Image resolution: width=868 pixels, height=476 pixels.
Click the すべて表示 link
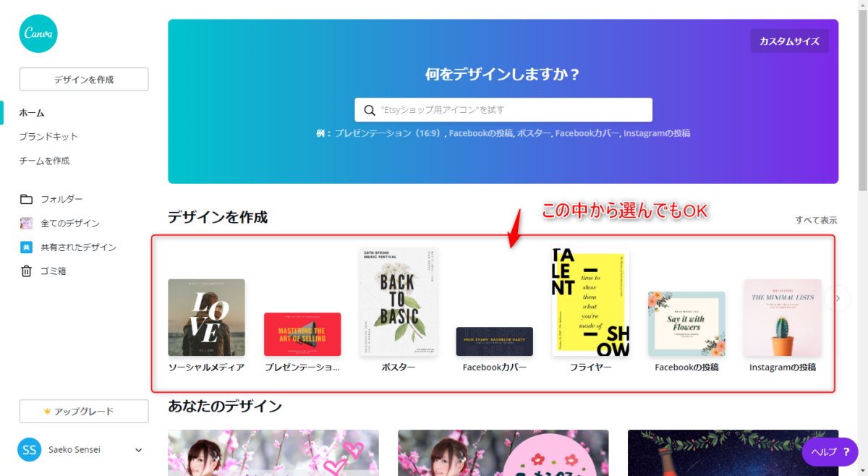coord(817,220)
